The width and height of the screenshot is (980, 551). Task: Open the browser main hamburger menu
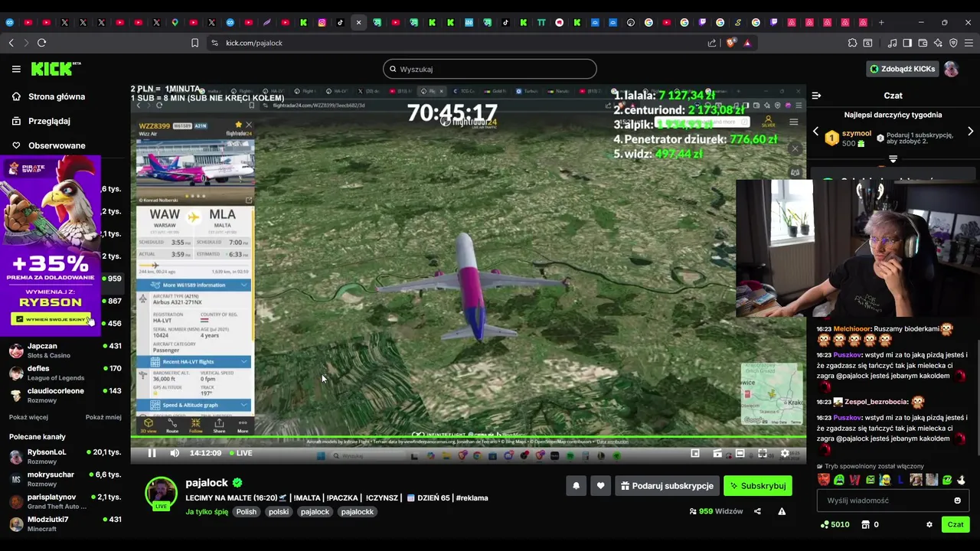pos(969,43)
